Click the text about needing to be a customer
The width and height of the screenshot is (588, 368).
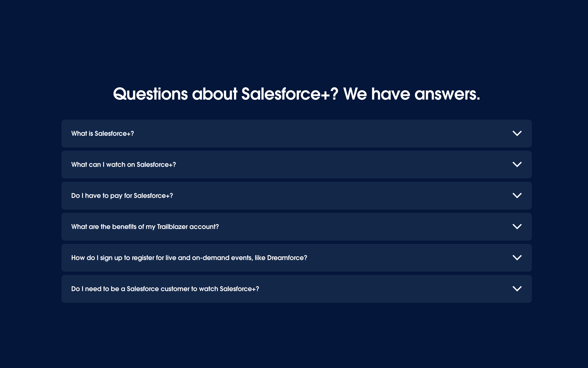(165, 289)
